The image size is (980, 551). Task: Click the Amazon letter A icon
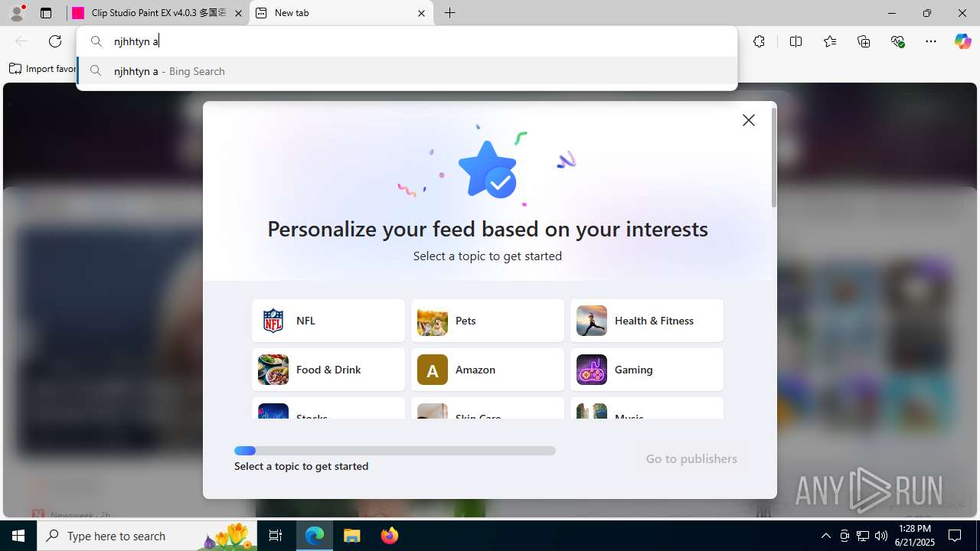433,370
